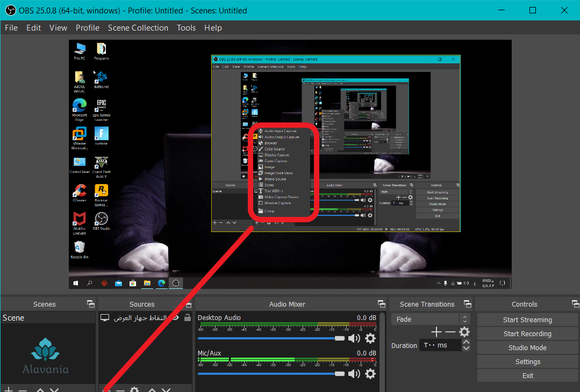
Task: Click the Audio Mixer vertical scrollbar
Action: pyautogui.click(x=382, y=351)
